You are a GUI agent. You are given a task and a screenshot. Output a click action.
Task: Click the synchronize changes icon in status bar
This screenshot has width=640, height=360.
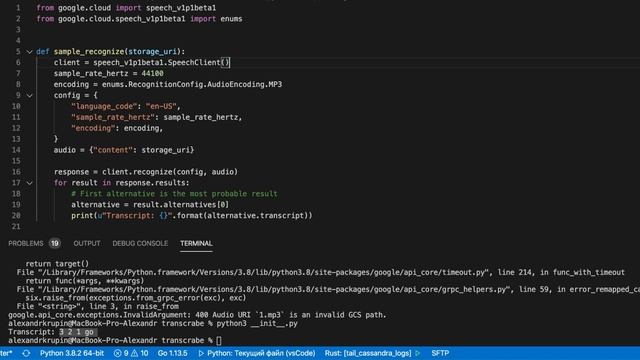coord(26,353)
